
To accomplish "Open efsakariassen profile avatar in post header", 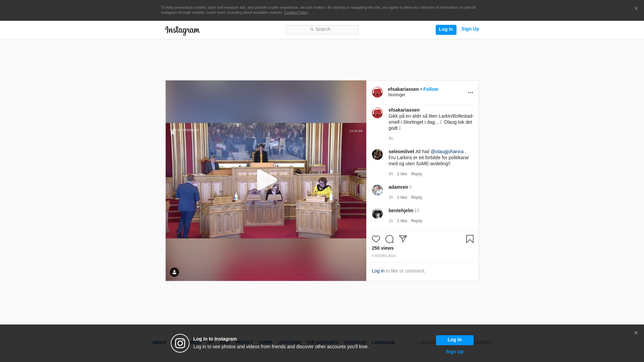I will click(x=377, y=92).
